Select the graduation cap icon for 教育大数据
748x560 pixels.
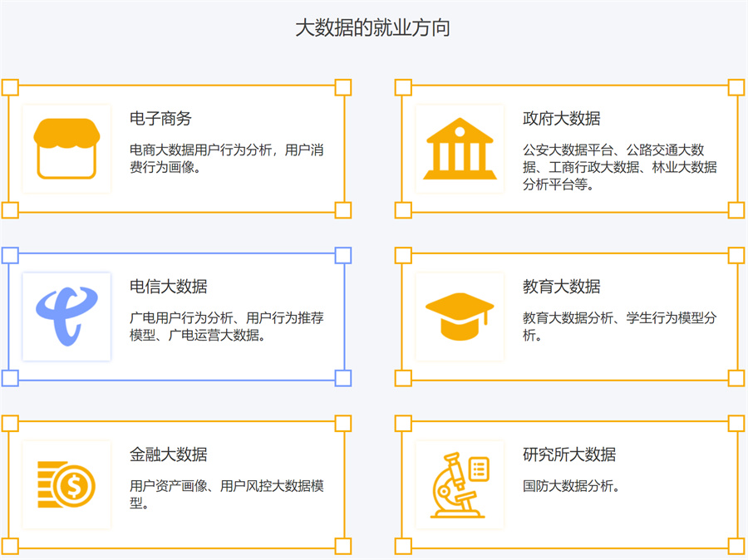[x=460, y=316]
